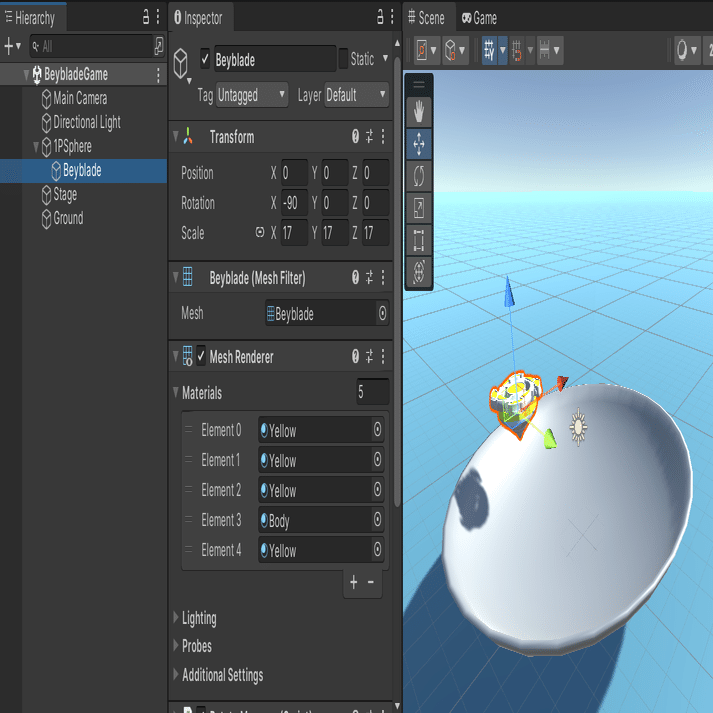The height and width of the screenshot is (713, 713).
Task: Open Transform component more options menu
Action: [383, 136]
